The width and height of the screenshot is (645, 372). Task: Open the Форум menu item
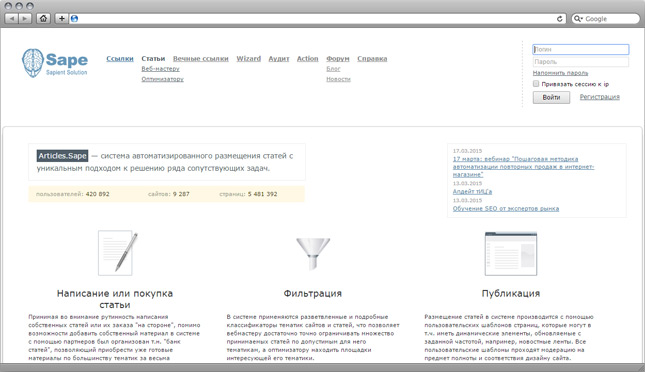(x=338, y=58)
